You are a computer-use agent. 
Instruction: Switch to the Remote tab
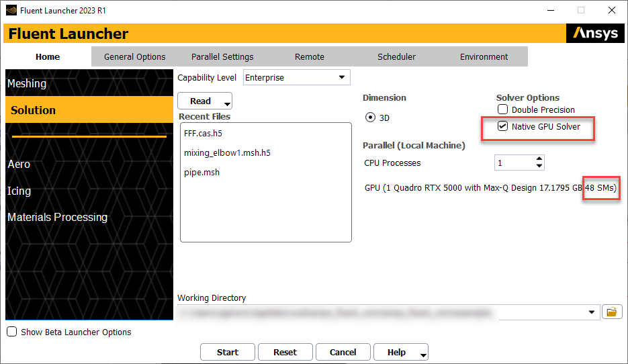310,57
